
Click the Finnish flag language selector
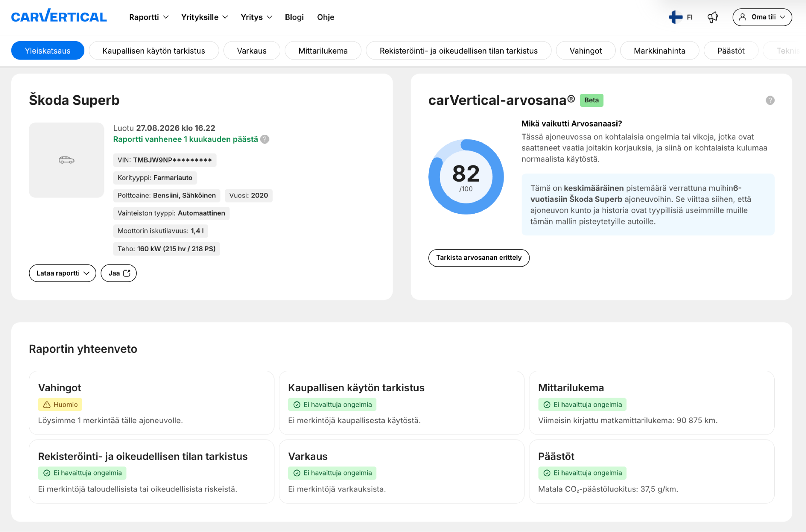click(680, 17)
